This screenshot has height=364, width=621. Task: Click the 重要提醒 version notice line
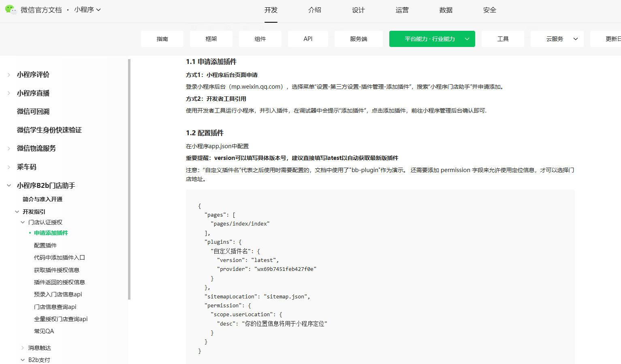[292, 158]
